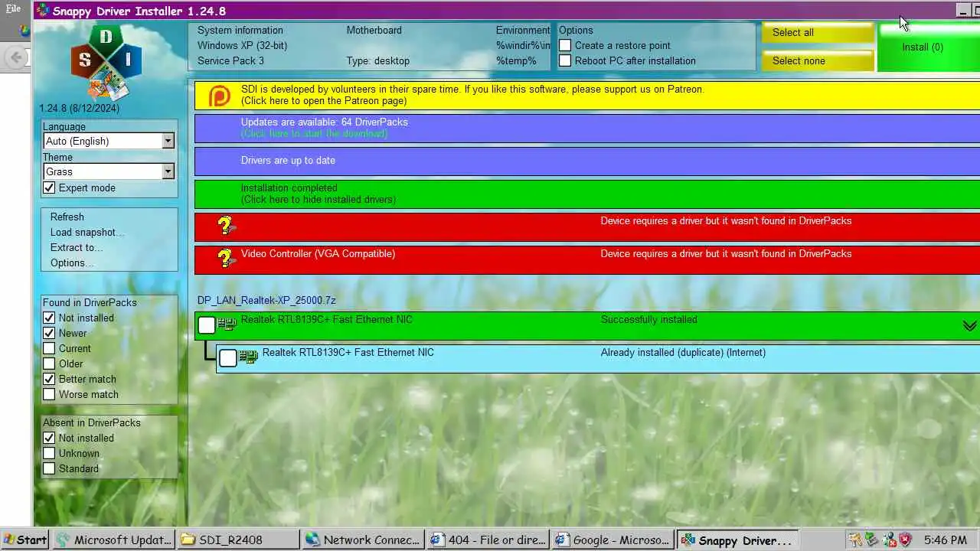Click the System information panel heading

(240, 30)
